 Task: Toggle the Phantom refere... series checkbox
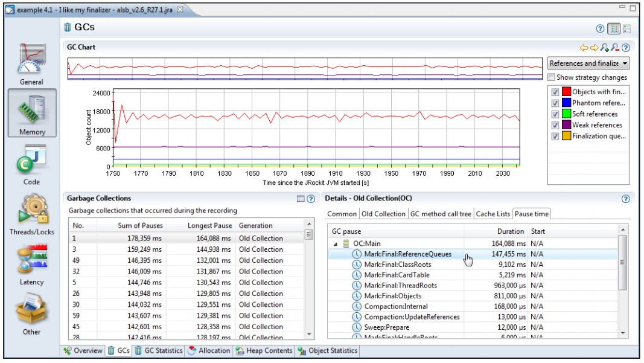tap(555, 103)
